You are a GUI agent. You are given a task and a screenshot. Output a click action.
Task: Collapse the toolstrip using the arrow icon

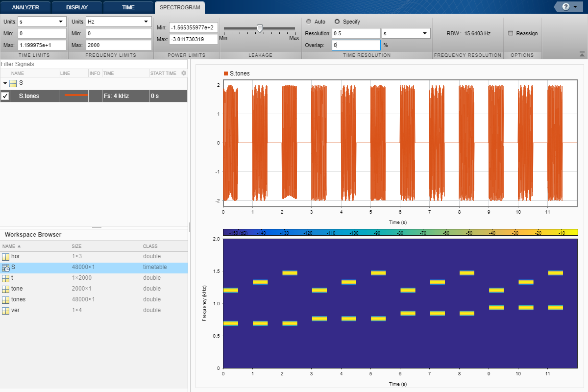point(582,54)
